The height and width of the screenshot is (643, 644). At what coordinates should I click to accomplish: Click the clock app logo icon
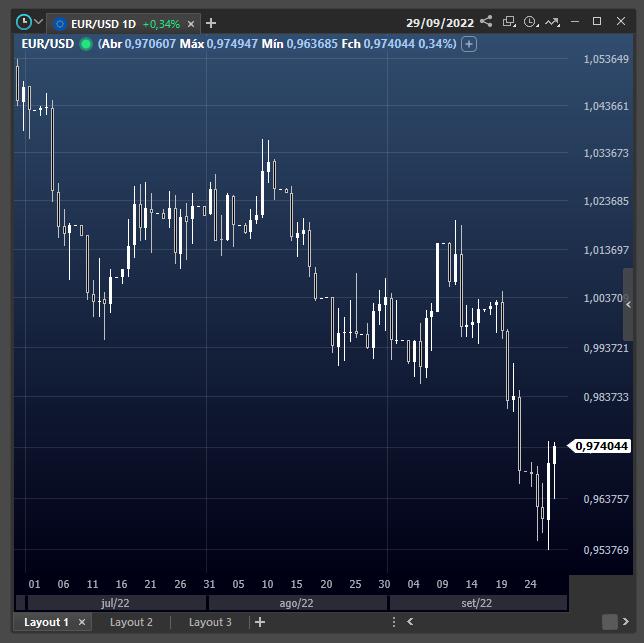click(x=22, y=21)
